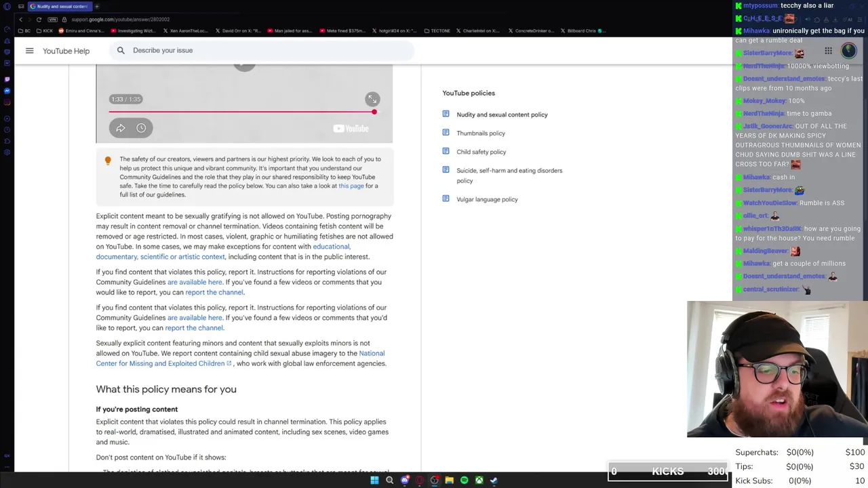The height and width of the screenshot is (488, 868).
Task: Toggle the VPN badge in address bar
Action: tap(53, 19)
